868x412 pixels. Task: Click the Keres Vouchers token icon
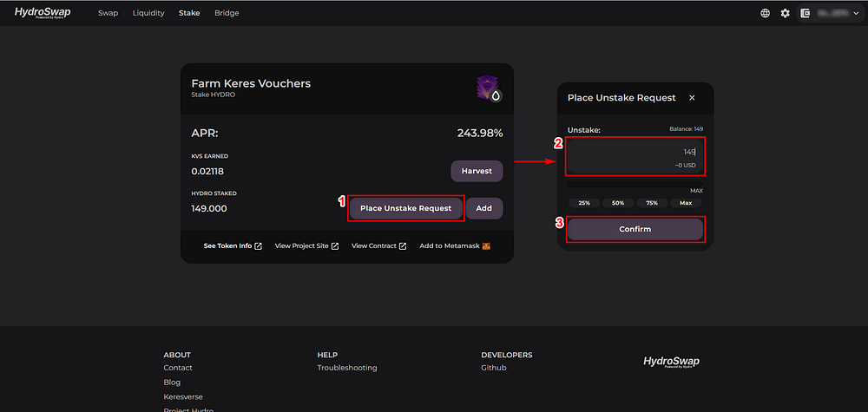point(489,88)
